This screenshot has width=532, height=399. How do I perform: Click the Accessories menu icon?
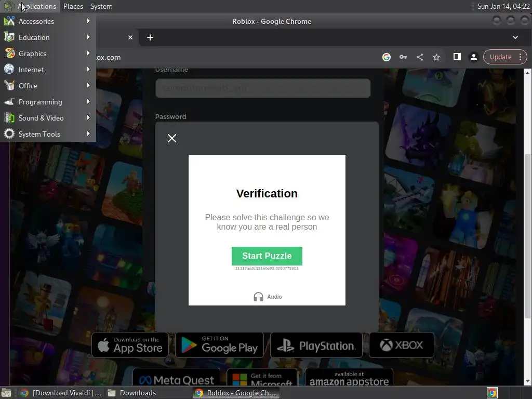coord(9,21)
